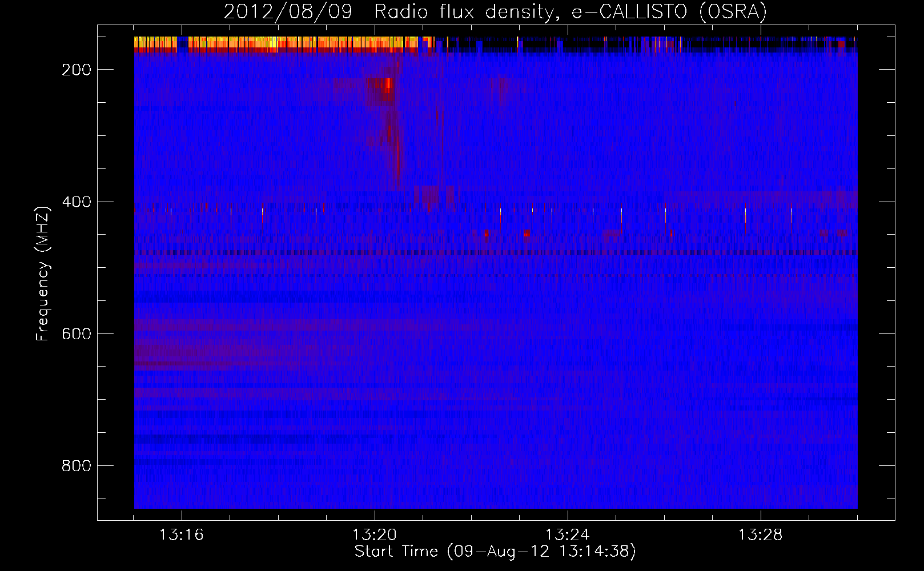Click the dark dashed interference line near 480 MHz
Screen dimensions: 924x571
pyautogui.click(x=496, y=252)
